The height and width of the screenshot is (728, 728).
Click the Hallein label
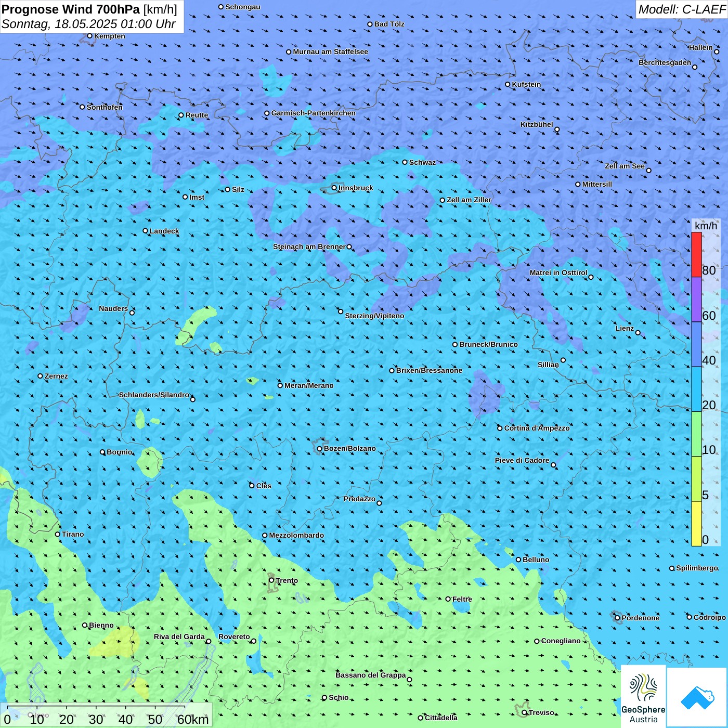pos(701,47)
